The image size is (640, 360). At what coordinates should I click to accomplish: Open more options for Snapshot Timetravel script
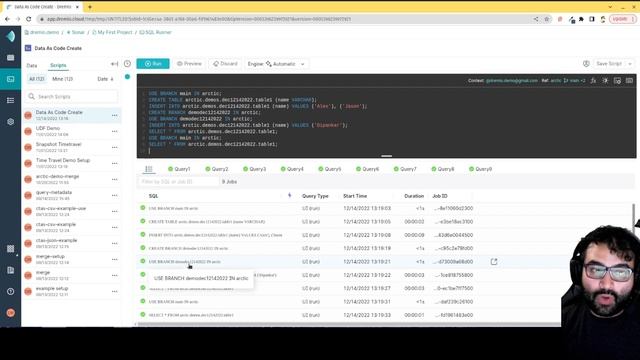click(115, 147)
